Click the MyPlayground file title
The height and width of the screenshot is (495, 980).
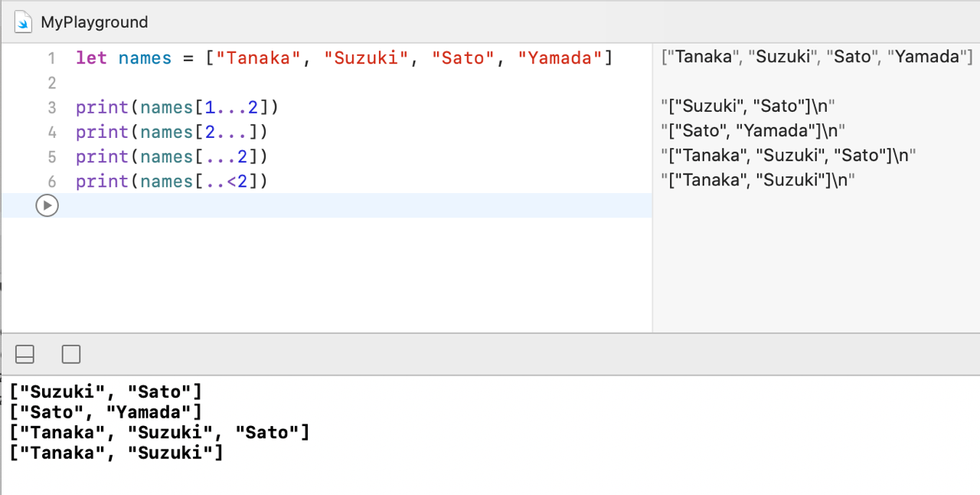tap(94, 22)
